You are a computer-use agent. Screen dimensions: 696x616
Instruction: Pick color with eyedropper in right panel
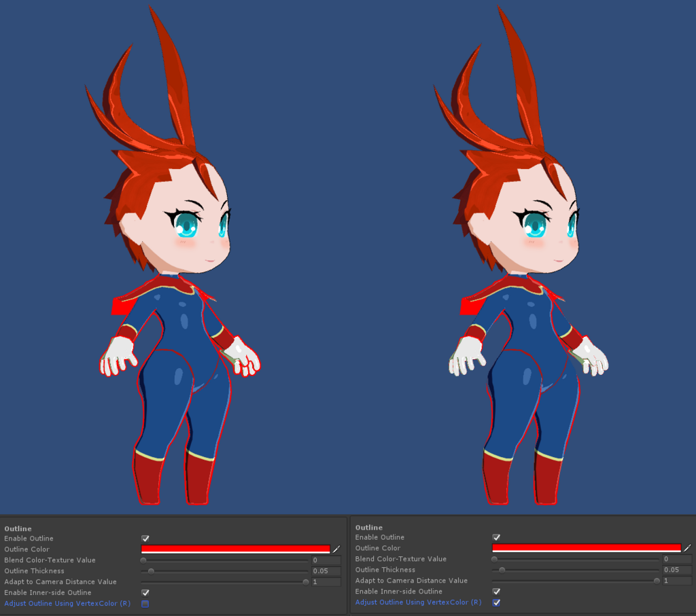tap(688, 547)
